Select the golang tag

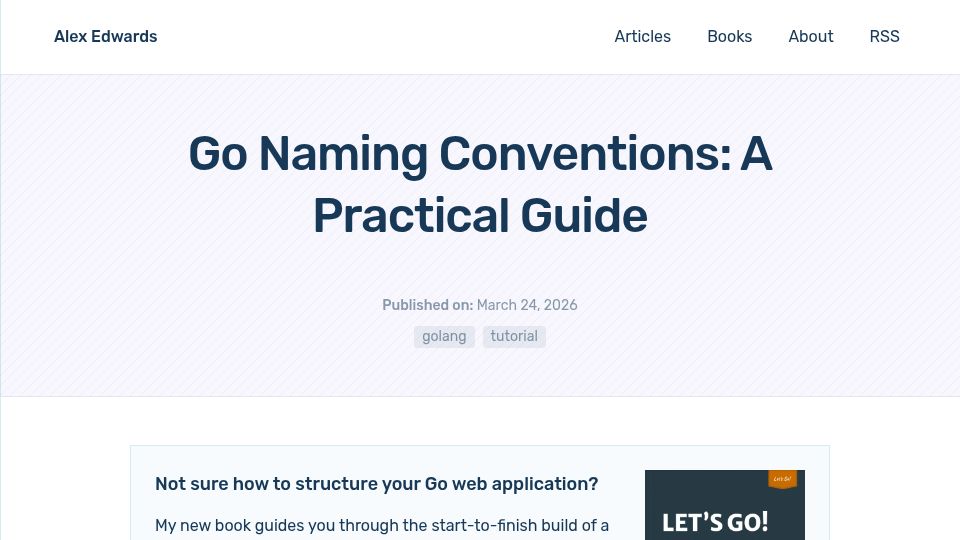point(444,337)
